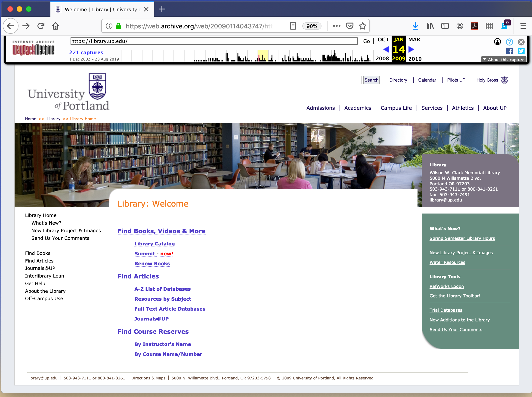Reload the page with the refresh icon
The image size is (532, 397).
click(x=41, y=26)
